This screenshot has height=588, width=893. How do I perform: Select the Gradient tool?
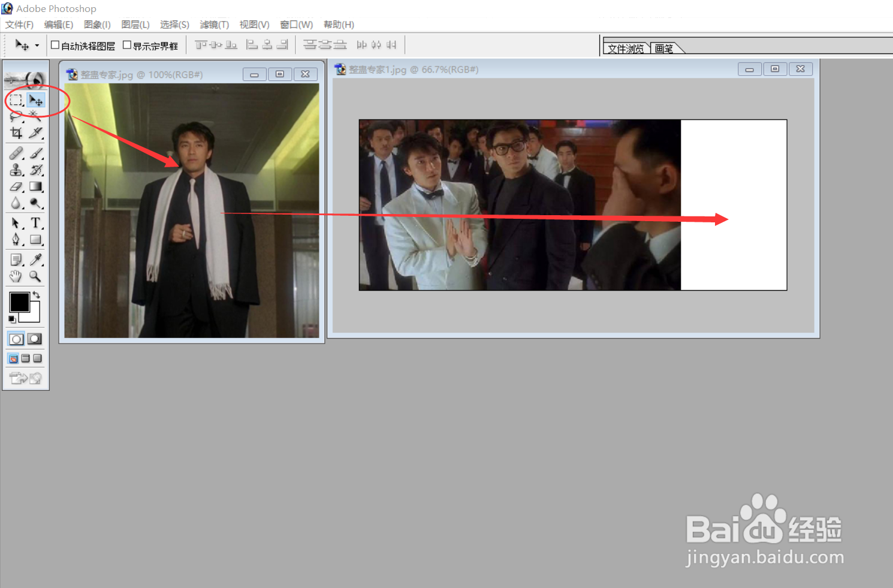coord(36,187)
